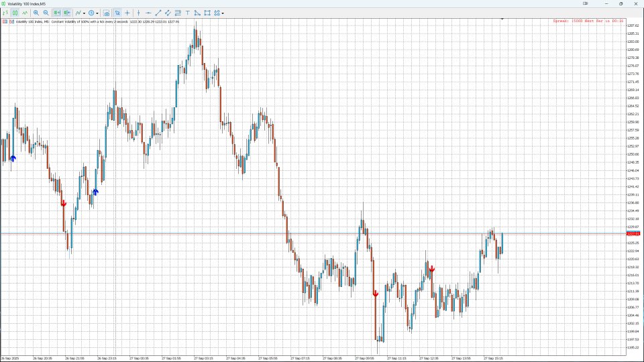The height and width of the screenshot is (362, 644).
Task: Click the red down arrow near 1218
Action: coord(431,269)
